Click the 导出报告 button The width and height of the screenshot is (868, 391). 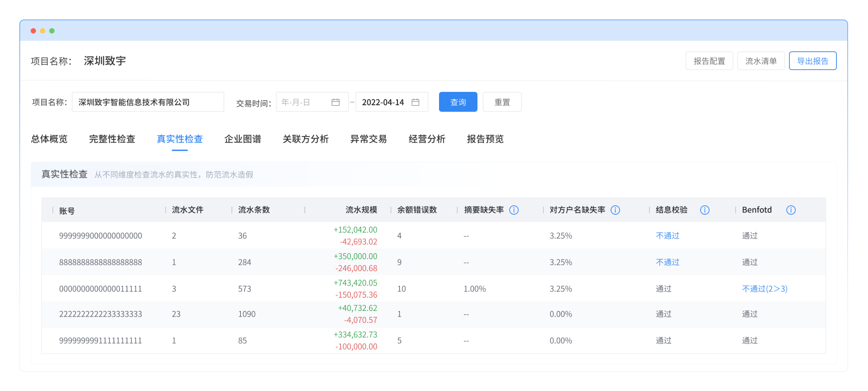point(812,61)
